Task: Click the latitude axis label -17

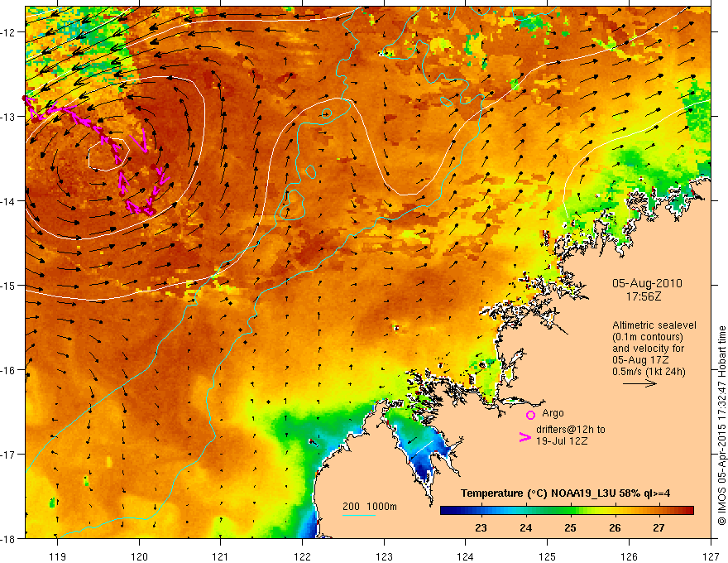Action: [x=8, y=455]
